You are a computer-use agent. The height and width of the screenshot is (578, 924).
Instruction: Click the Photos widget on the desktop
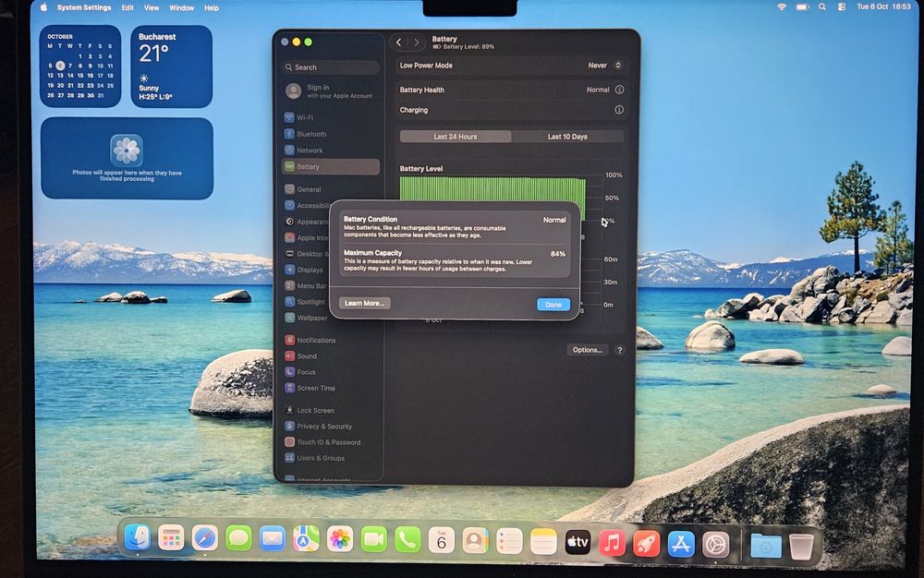pyautogui.click(x=127, y=158)
